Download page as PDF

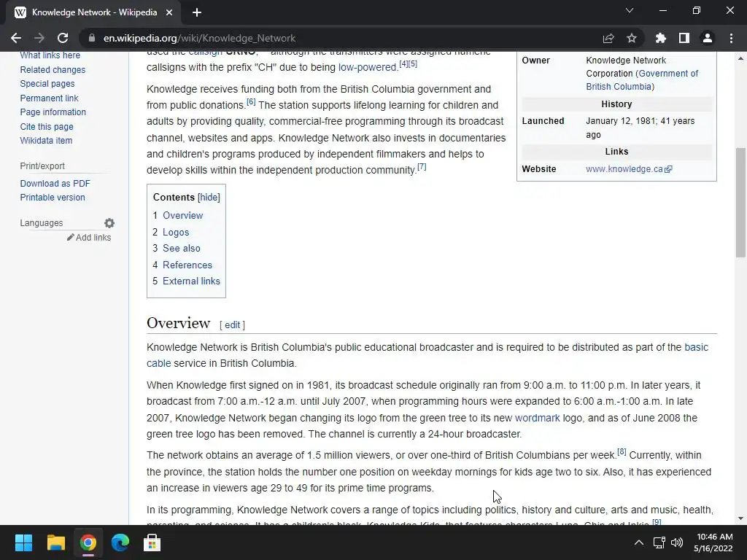[x=55, y=183]
